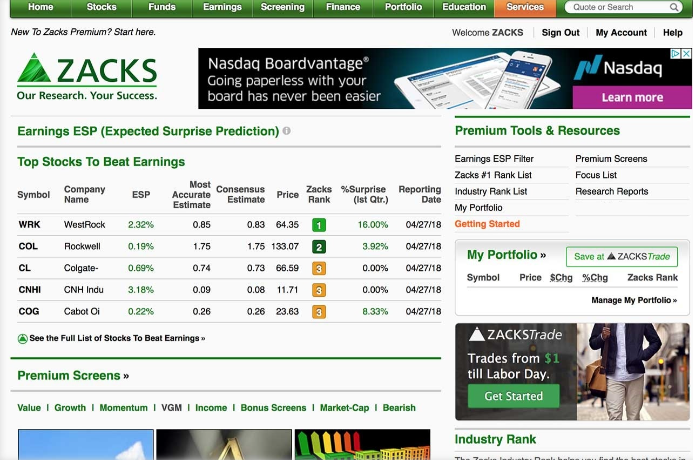Click New To Zacks Premium? Start here

tap(83, 32)
